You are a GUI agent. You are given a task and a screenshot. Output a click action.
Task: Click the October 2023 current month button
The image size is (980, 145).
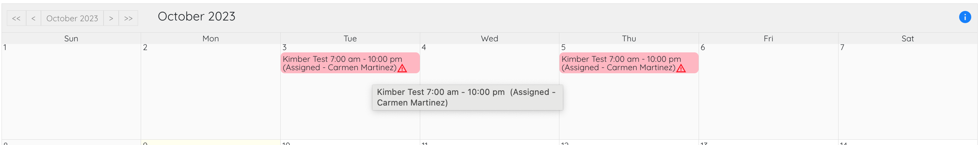72,18
